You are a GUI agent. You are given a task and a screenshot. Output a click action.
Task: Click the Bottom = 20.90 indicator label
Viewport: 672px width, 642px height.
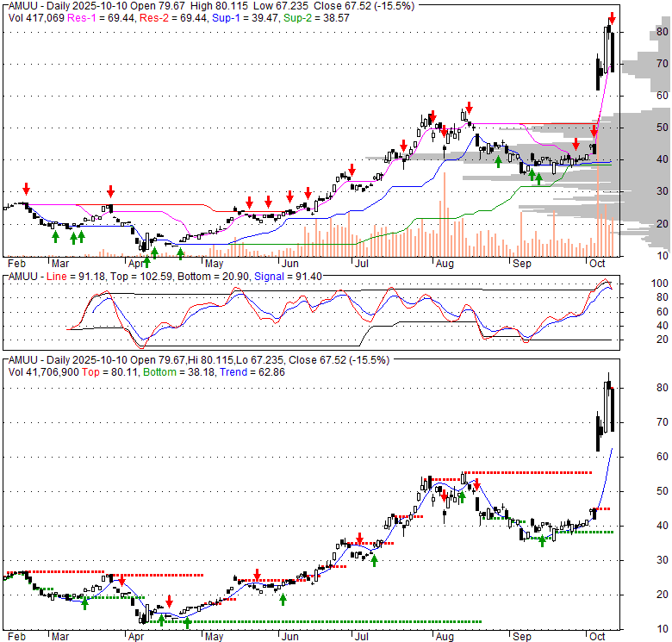pyautogui.click(x=213, y=277)
